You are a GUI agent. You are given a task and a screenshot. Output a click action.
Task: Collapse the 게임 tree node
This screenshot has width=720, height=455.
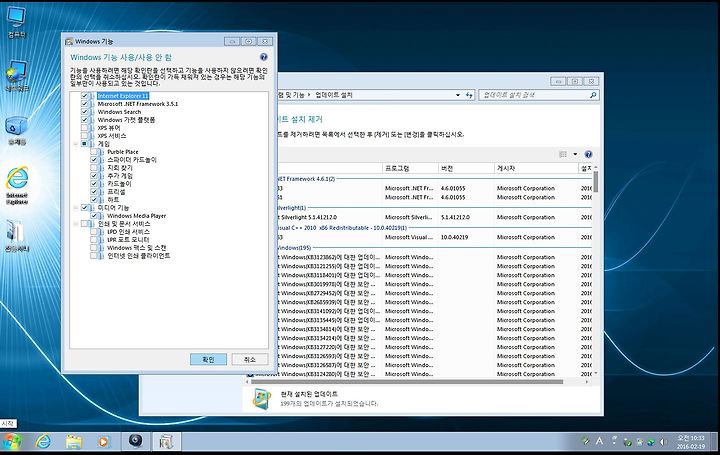[76, 144]
